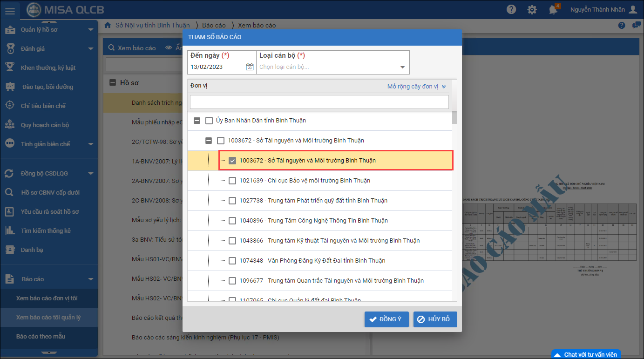Open the hamburger menu icon

coord(10,10)
